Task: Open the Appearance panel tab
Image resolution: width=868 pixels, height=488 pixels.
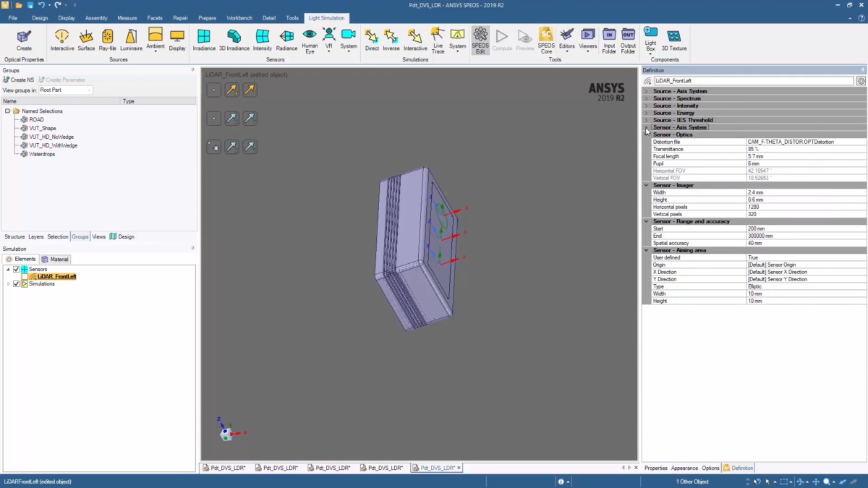Action: (x=684, y=468)
